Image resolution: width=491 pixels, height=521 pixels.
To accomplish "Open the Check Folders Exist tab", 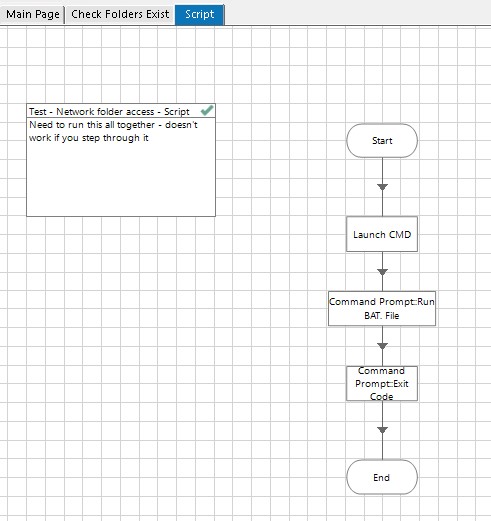I will 120,14.
